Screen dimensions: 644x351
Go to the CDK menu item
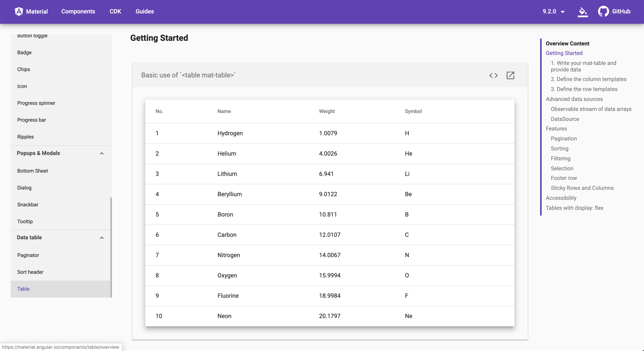pyautogui.click(x=115, y=11)
